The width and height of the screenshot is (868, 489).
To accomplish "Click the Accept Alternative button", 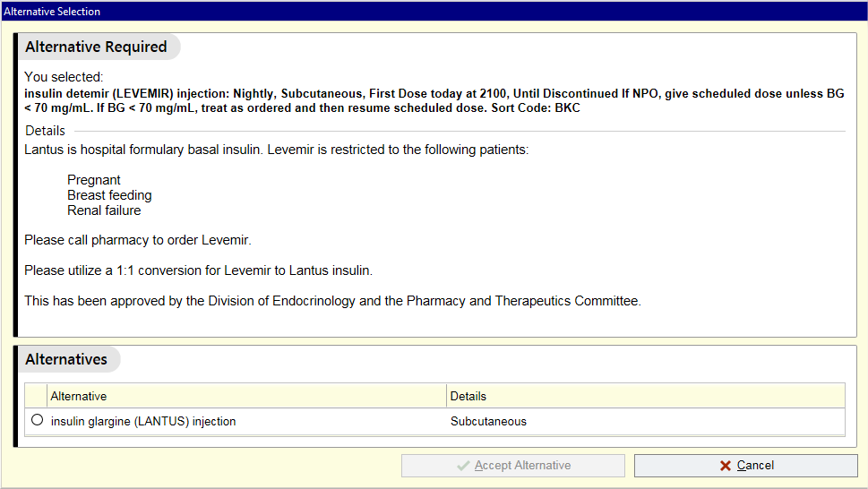I will tap(513, 466).
